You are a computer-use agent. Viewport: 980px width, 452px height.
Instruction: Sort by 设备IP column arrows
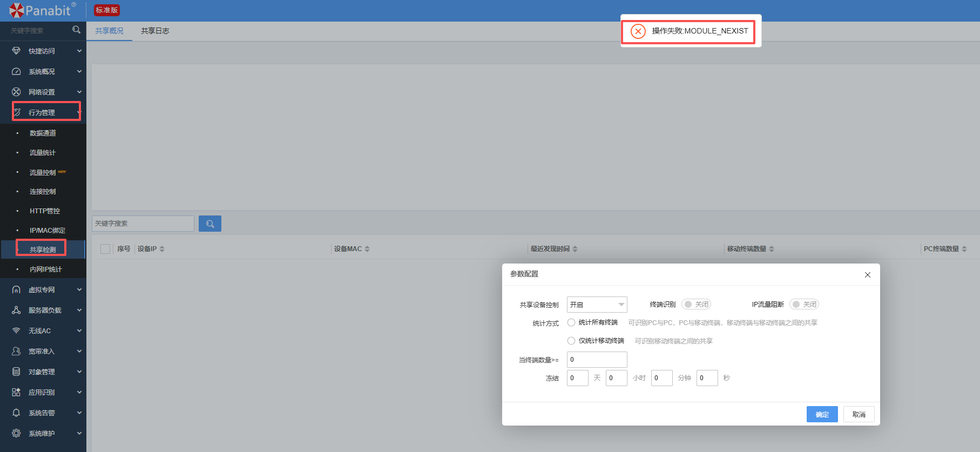click(162, 249)
